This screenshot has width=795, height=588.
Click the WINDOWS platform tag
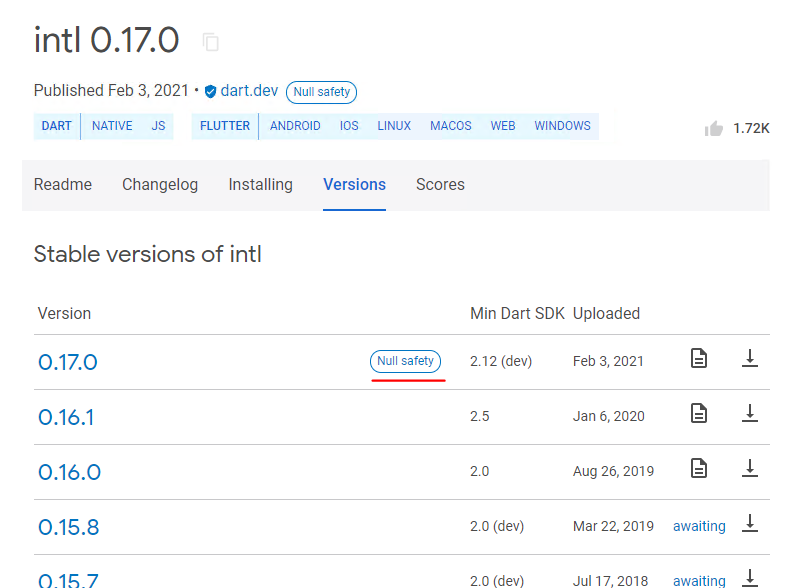tap(562, 126)
